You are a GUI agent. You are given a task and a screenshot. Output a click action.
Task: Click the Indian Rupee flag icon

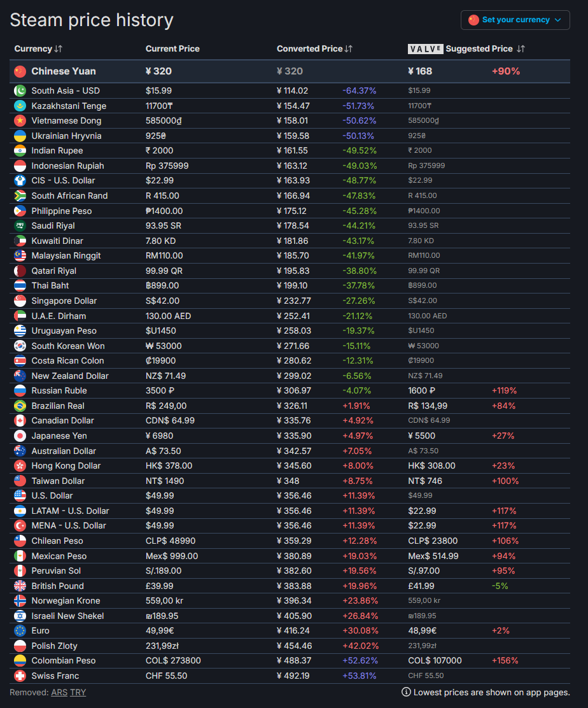click(x=20, y=151)
